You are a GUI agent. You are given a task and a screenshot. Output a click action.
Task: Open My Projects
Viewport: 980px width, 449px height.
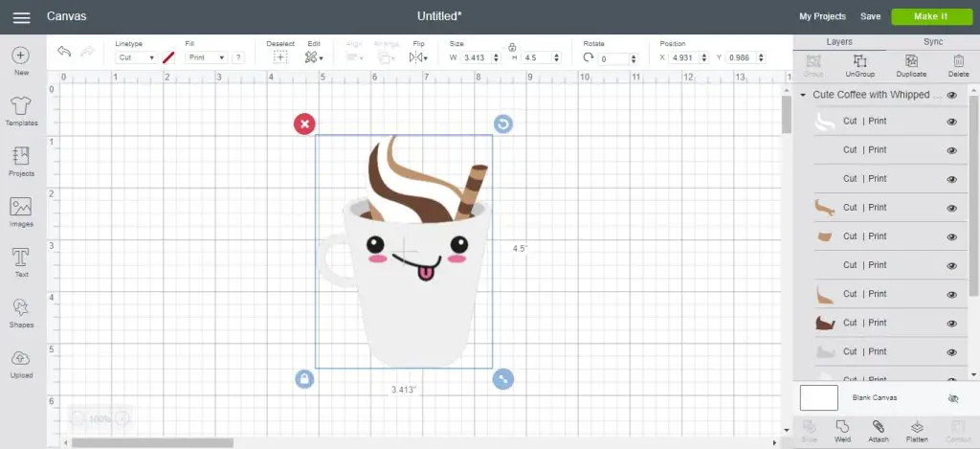click(822, 17)
